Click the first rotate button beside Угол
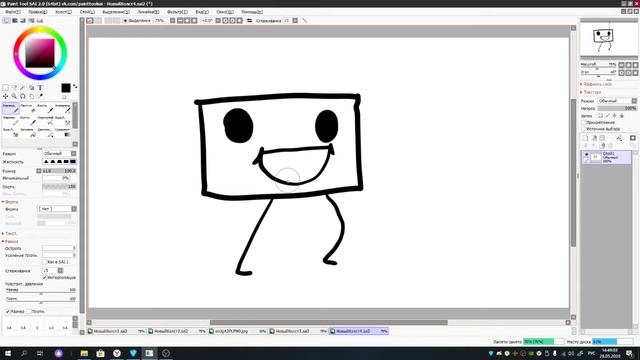640x360 pixels. pyautogui.click(x=621, y=73)
